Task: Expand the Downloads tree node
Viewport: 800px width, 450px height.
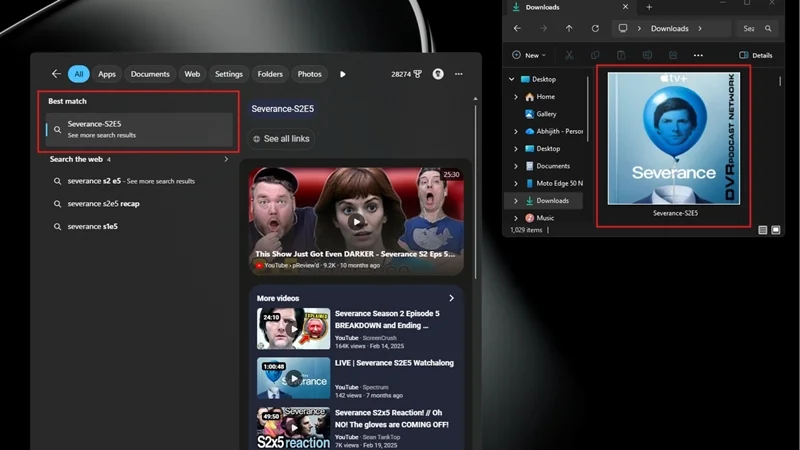Action: (x=515, y=201)
